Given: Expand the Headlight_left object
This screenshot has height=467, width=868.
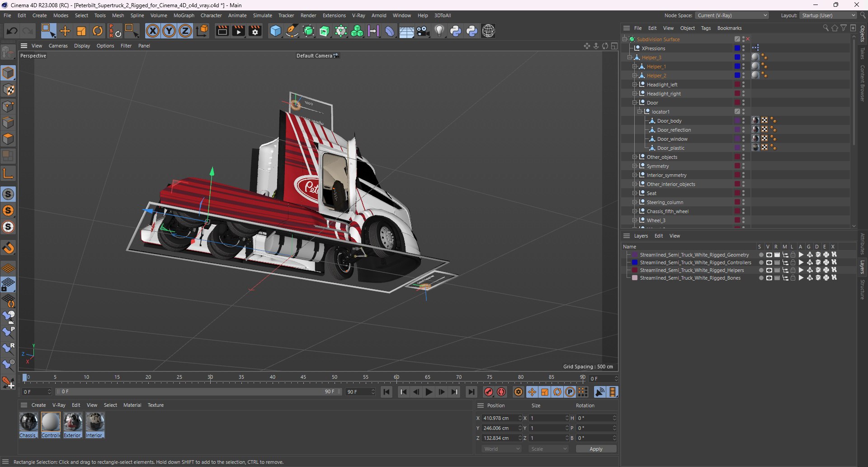Looking at the screenshot, I should point(635,85).
